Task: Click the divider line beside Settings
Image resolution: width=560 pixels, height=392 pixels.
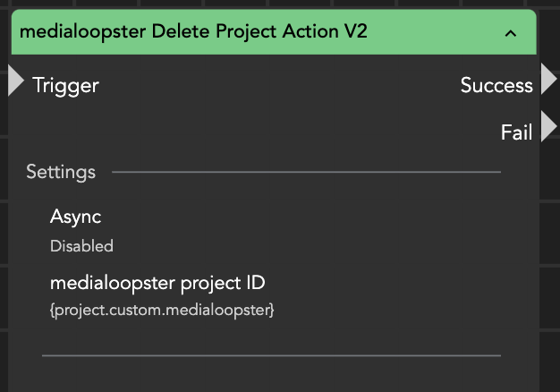Action: coord(306,171)
